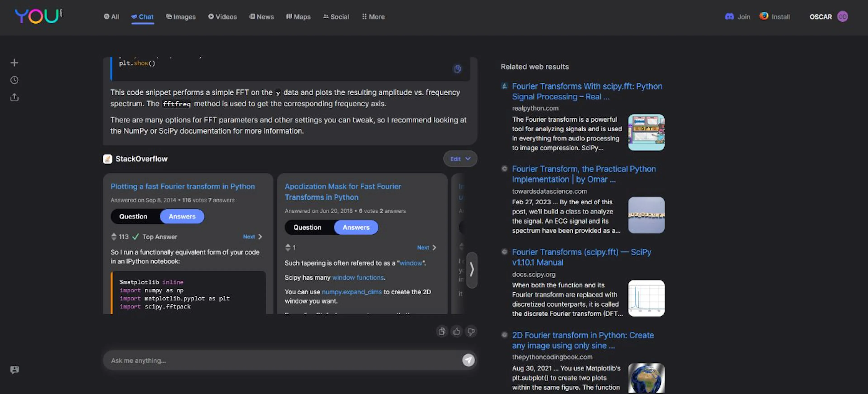Screen dimensions: 868x394
Task: Click the StackOverflow app icon
Action: click(108, 159)
